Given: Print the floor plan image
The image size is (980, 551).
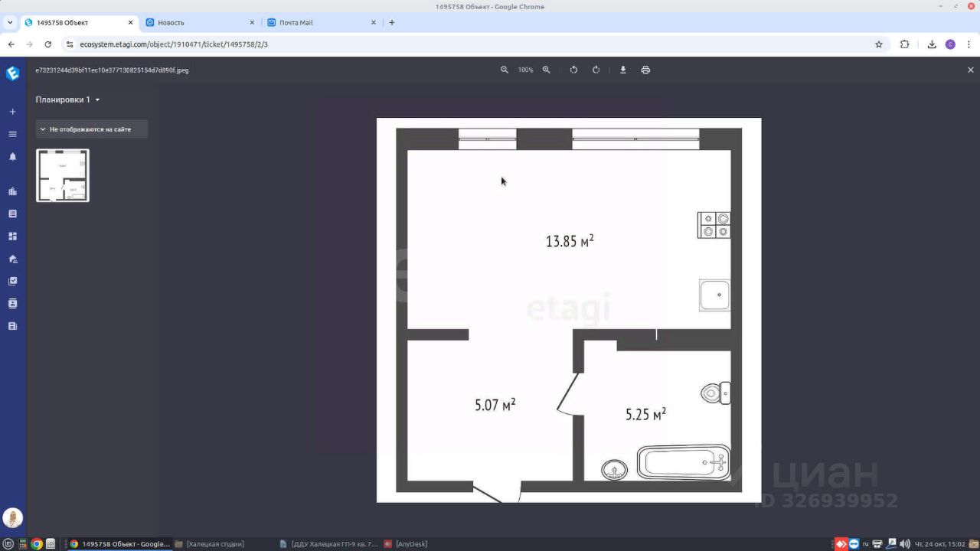Looking at the screenshot, I should 645,70.
